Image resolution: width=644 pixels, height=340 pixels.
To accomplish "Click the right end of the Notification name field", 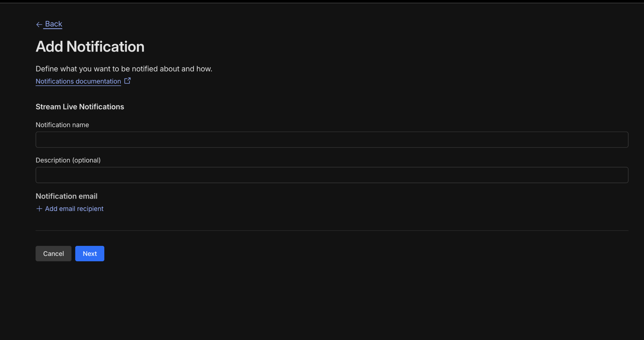I will (617, 140).
